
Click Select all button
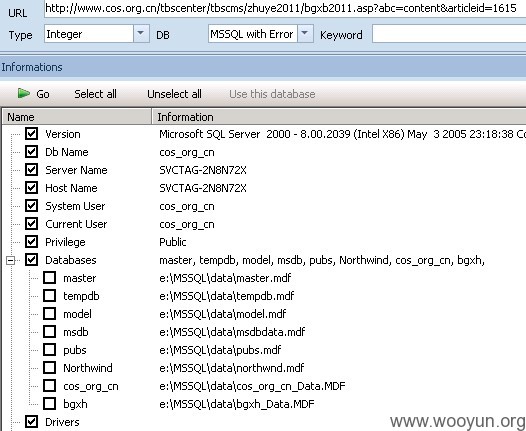click(95, 94)
